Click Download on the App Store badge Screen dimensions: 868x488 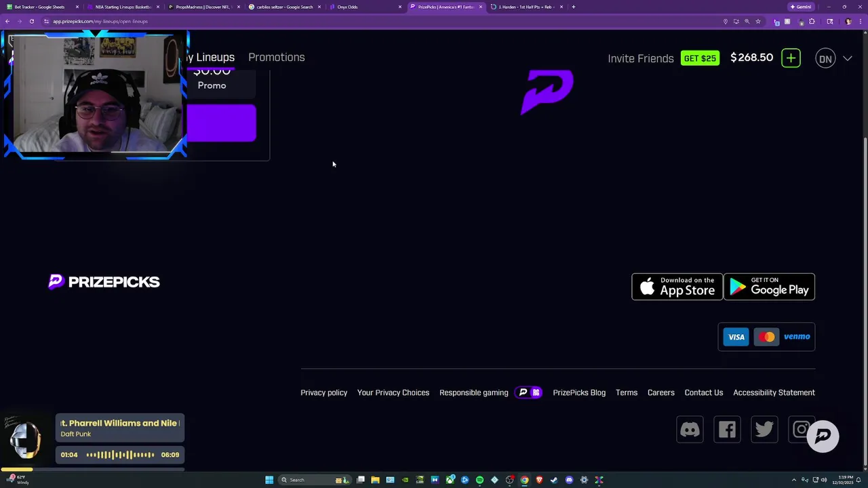tap(677, 287)
